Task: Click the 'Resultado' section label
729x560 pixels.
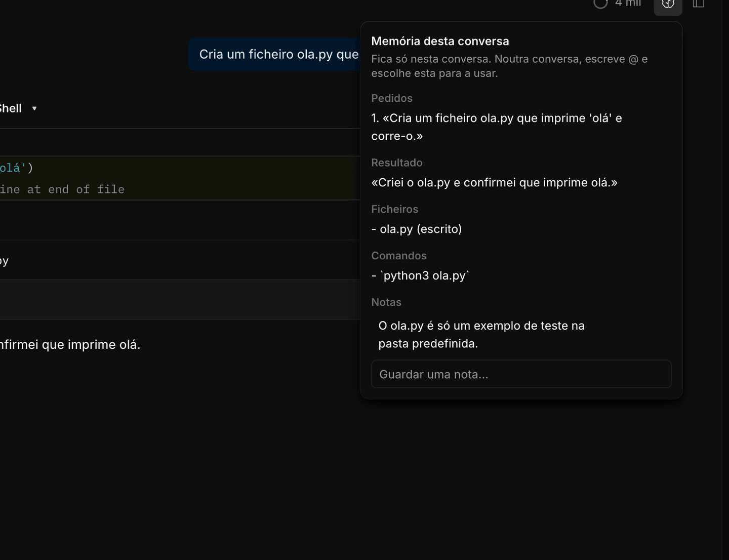Action: 397,163
